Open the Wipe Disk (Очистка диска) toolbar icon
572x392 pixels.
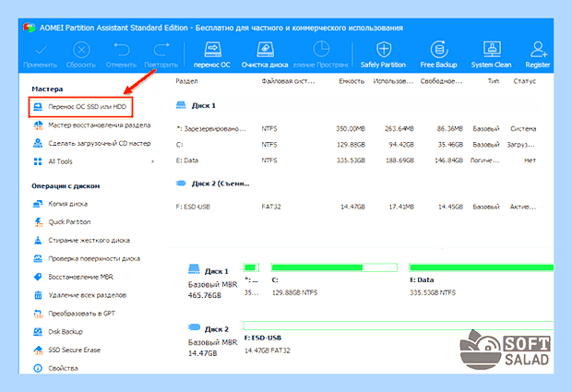265,50
